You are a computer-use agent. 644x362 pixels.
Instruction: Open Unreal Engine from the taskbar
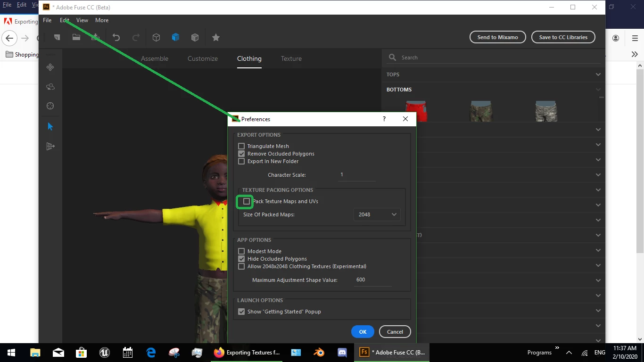[x=105, y=352]
